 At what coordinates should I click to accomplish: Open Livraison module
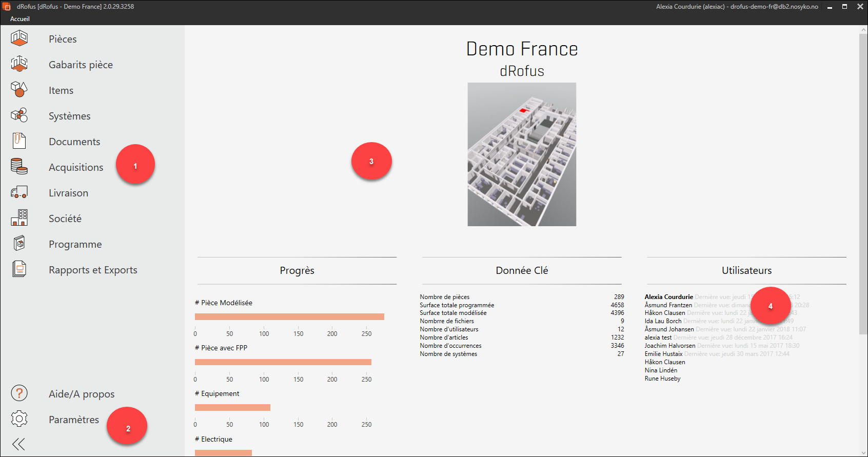click(x=68, y=193)
